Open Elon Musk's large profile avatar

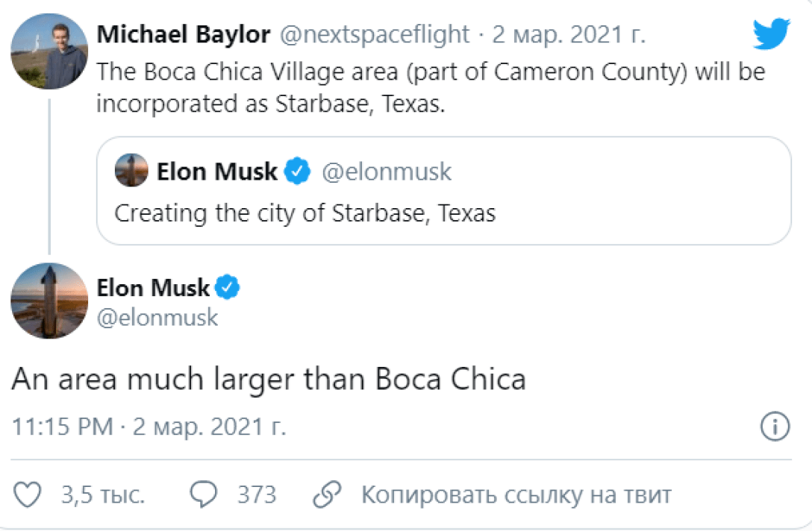[49, 301]
